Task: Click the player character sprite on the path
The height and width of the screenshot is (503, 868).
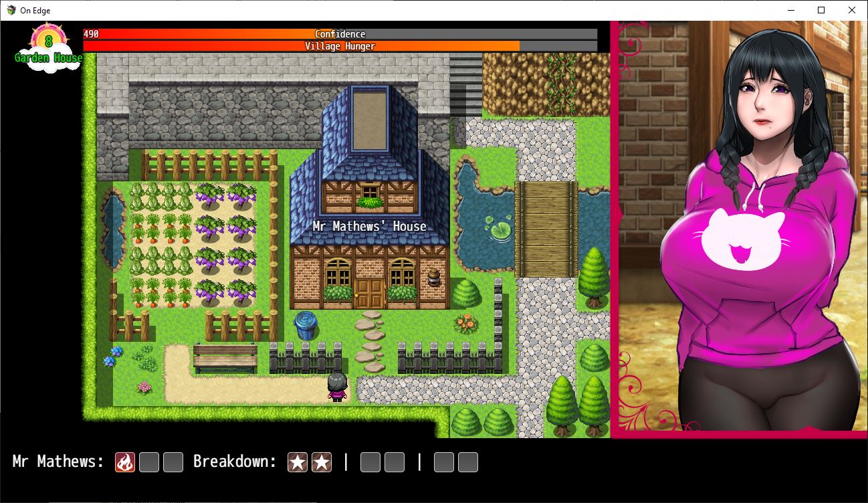Action: [x=338, y=388]
